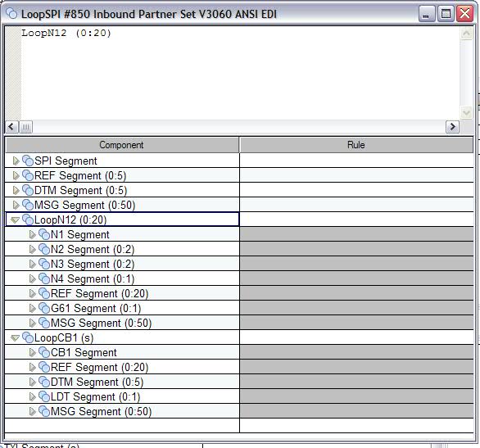
Task: Collapse the LoopCB1 (s) node
Action: pos(15,337)
